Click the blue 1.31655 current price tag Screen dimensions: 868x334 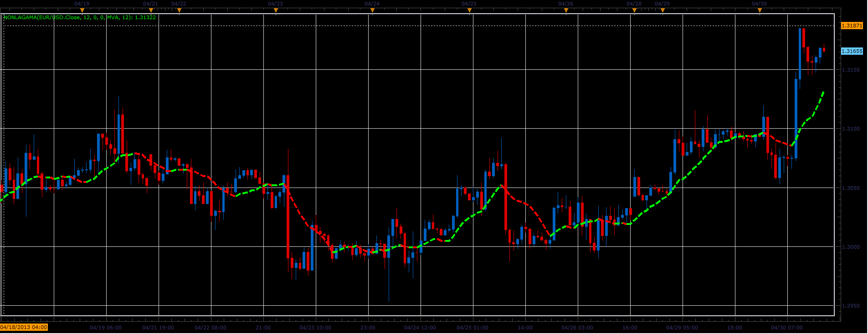pos(852,51)
